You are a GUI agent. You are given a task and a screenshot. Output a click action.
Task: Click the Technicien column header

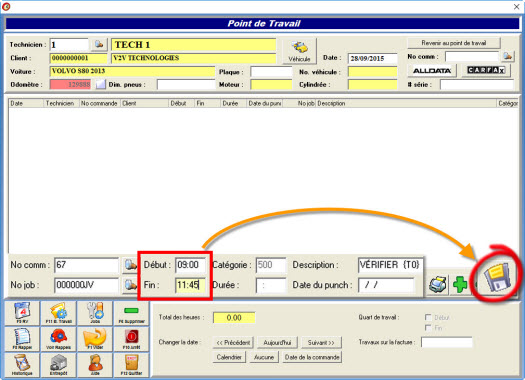tap(61, 103)
